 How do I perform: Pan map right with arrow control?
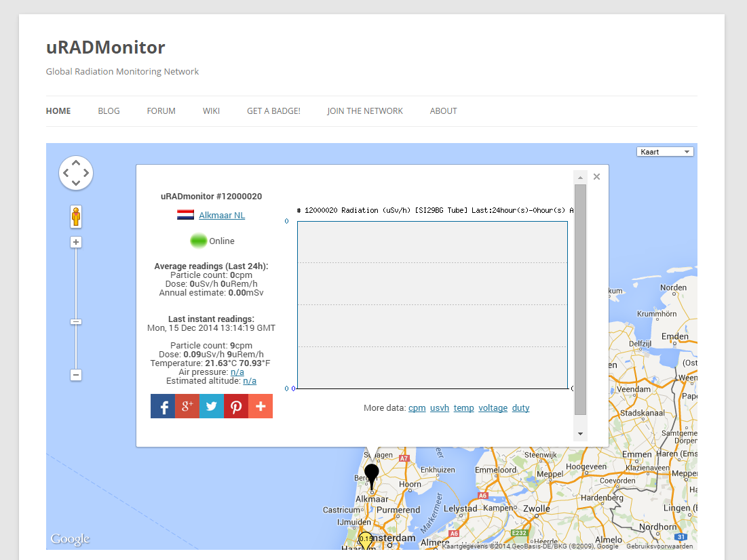click(x=86, y=173)
